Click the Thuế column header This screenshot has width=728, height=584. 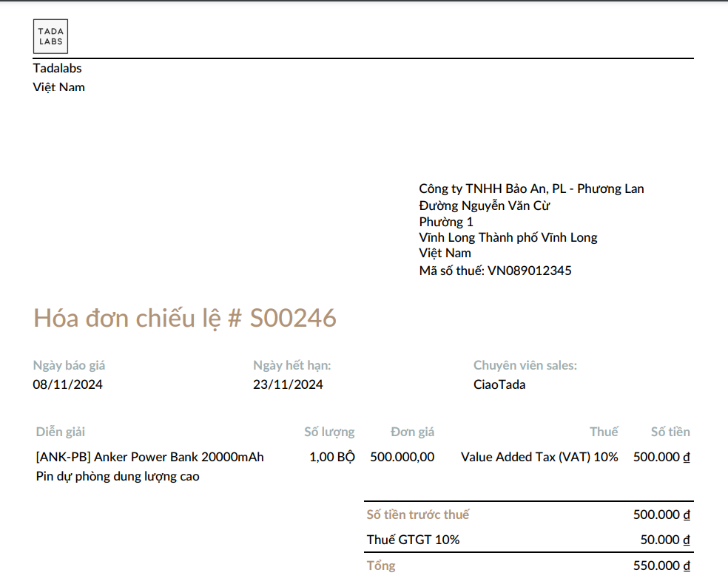coord(604,432)
